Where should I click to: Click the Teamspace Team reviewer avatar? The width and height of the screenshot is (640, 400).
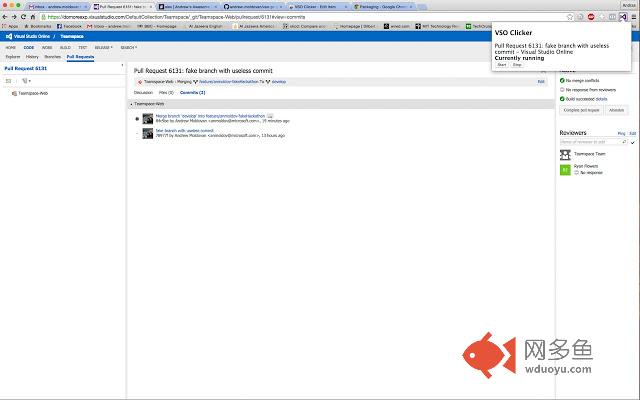pos(565,154)
